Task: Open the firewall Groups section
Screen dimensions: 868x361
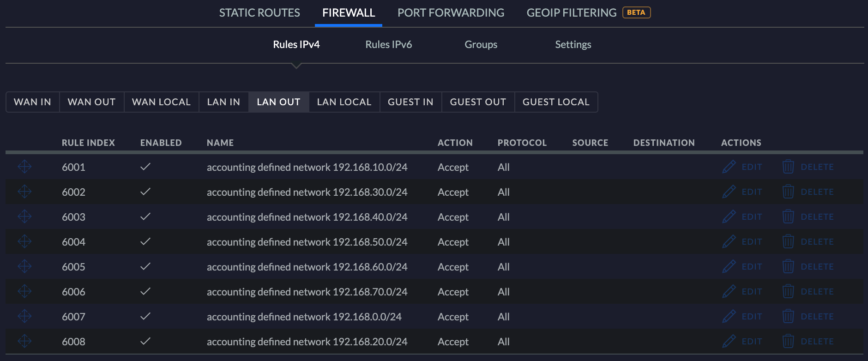Action: (x=481, y=44)
